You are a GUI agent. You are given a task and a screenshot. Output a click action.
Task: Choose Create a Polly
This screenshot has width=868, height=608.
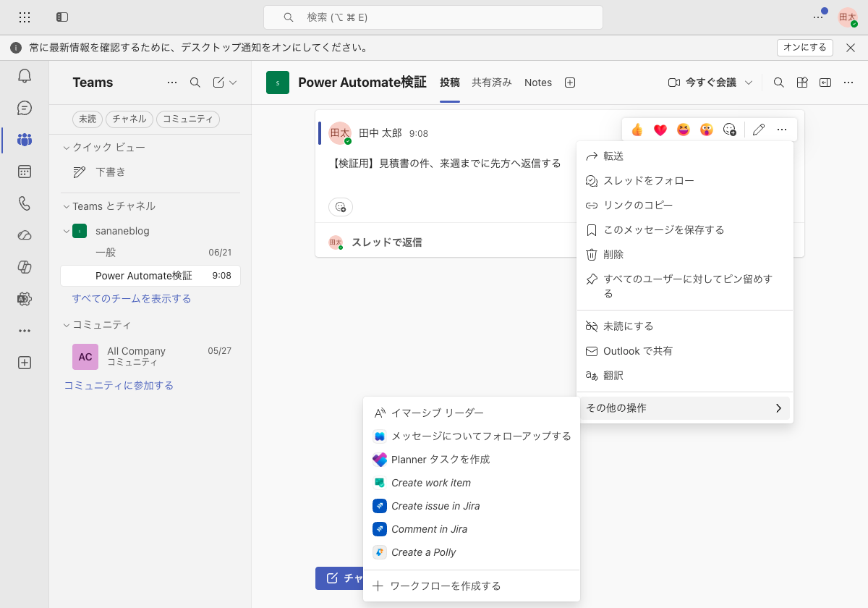472,552
